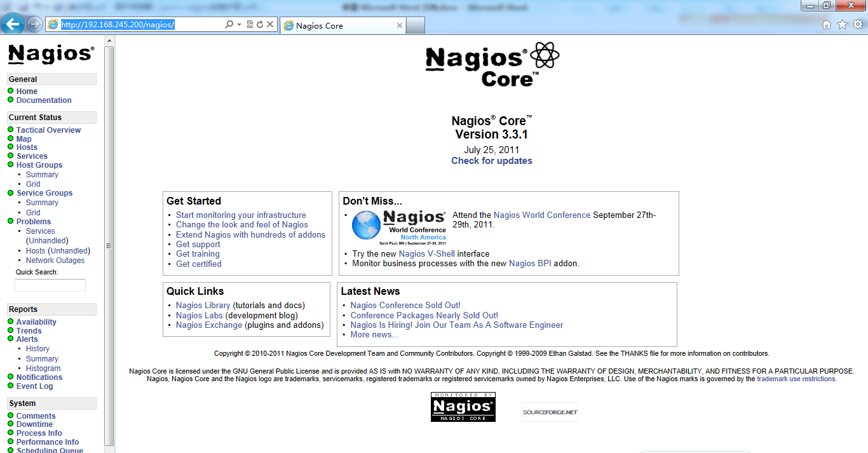
Task: Open Nagios World Conference text link
Action: [542, 215]
